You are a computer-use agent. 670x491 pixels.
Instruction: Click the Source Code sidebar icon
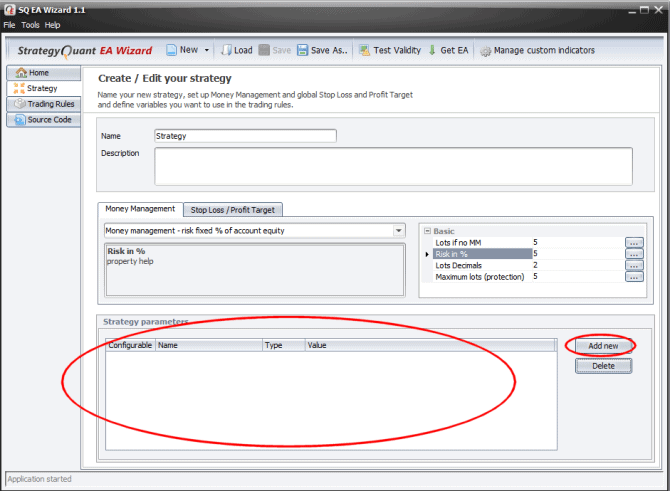pyautogui.click(x=20, y=120)
